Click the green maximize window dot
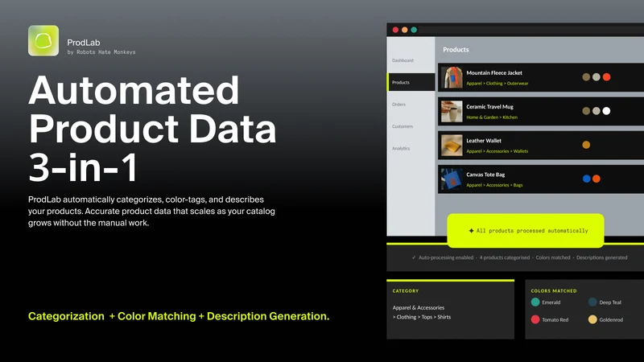The width and height of the screenshot is (644, 362). point(414,30)
